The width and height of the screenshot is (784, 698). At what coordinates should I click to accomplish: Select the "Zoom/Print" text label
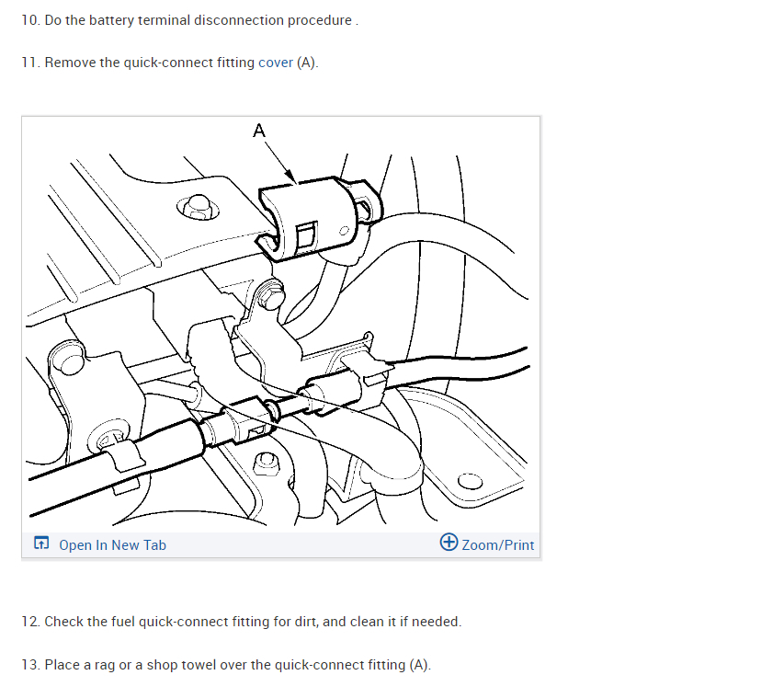[x=498, y=545]
